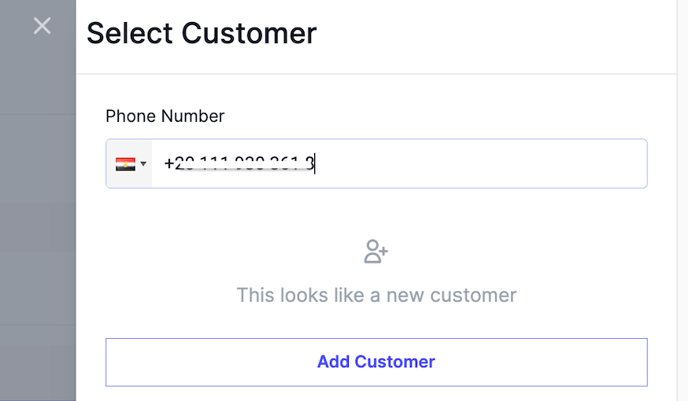Click white space below Add Customer button
688x401 pixels.
coord(376,393)
